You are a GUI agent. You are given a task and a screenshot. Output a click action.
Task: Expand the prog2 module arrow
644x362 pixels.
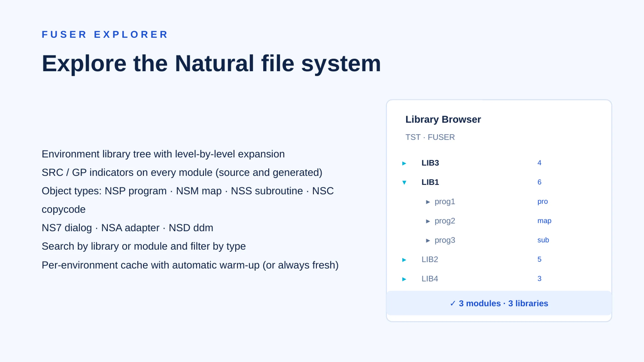[x=428, y=221]
